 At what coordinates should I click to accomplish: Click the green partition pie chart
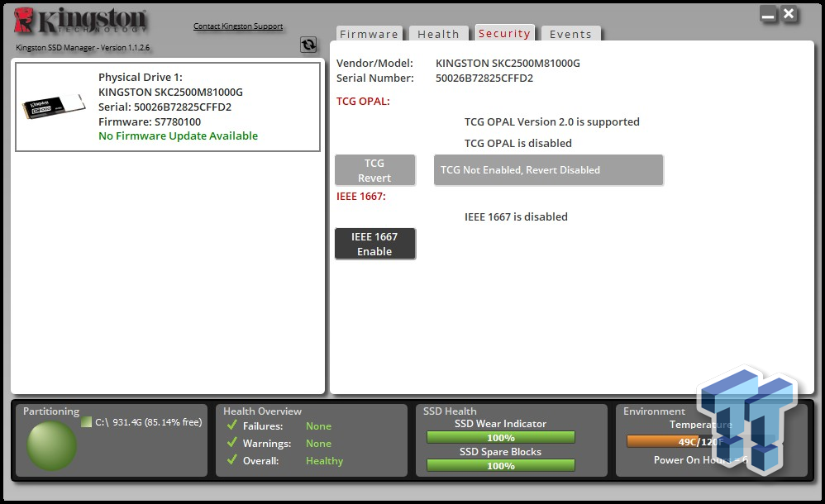[x=51, y=445]
